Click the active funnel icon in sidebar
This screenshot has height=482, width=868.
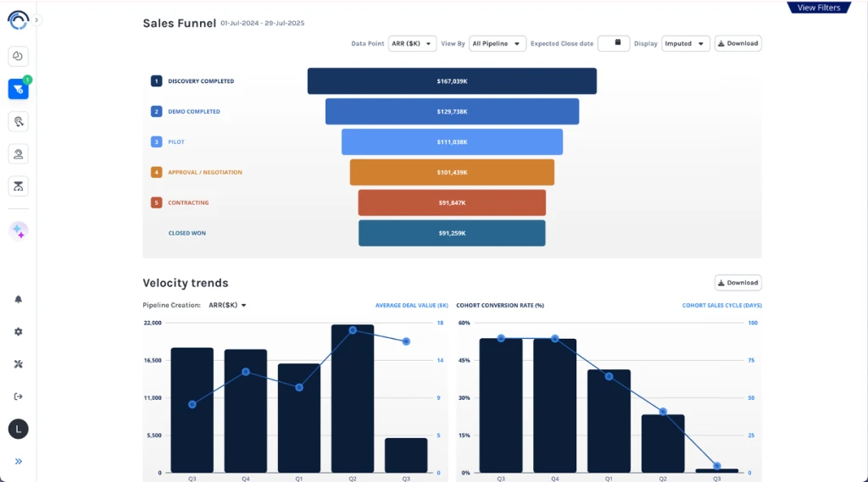click(x=18, y=89)
